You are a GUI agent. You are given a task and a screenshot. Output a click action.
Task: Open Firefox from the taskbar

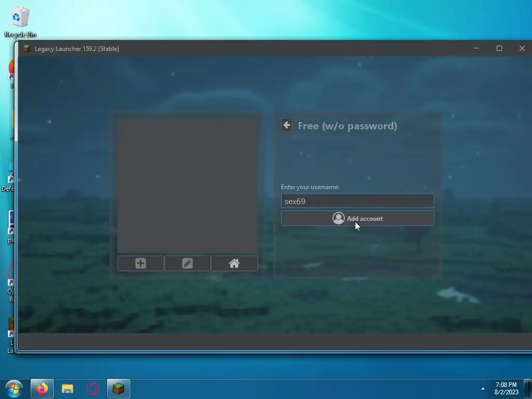click(x=42, y=389)
